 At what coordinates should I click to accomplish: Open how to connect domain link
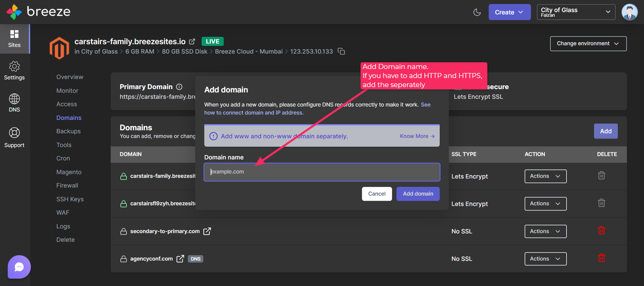click(254, 113)
